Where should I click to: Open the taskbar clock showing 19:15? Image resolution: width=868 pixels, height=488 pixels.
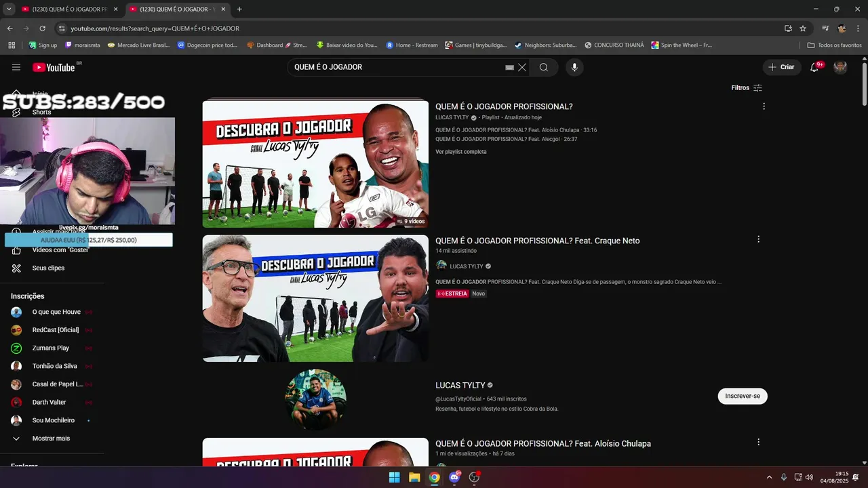coord(834,477)
